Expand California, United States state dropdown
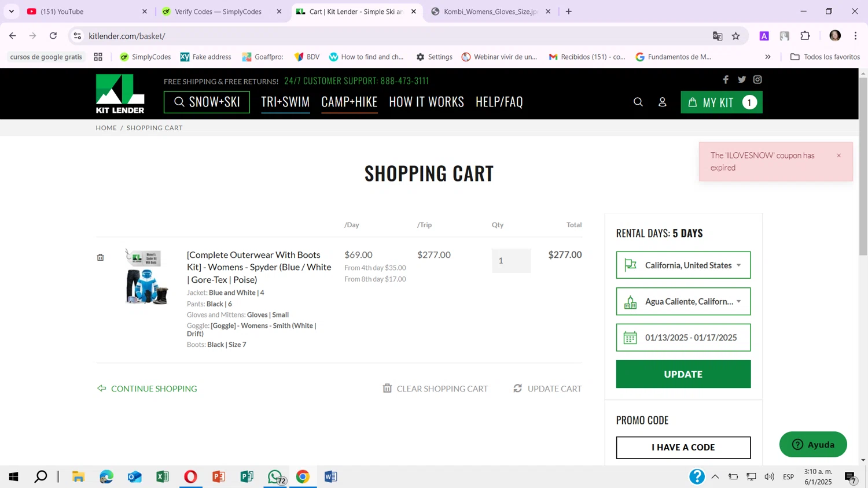This screenshot has height=488, width=868. click(x=683, y=265)
